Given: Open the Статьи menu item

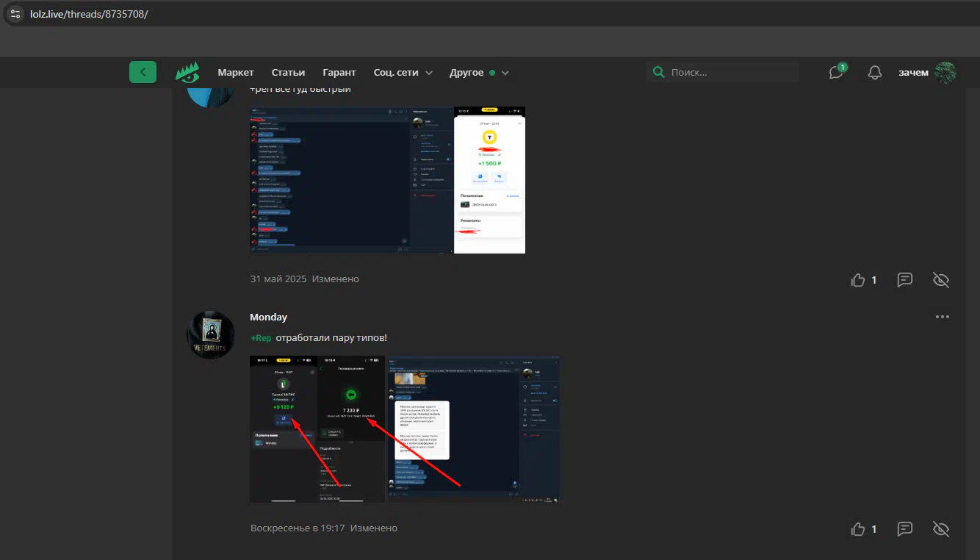Looking at the screenshot, I should pyautogui.click(x=288, y=72).
